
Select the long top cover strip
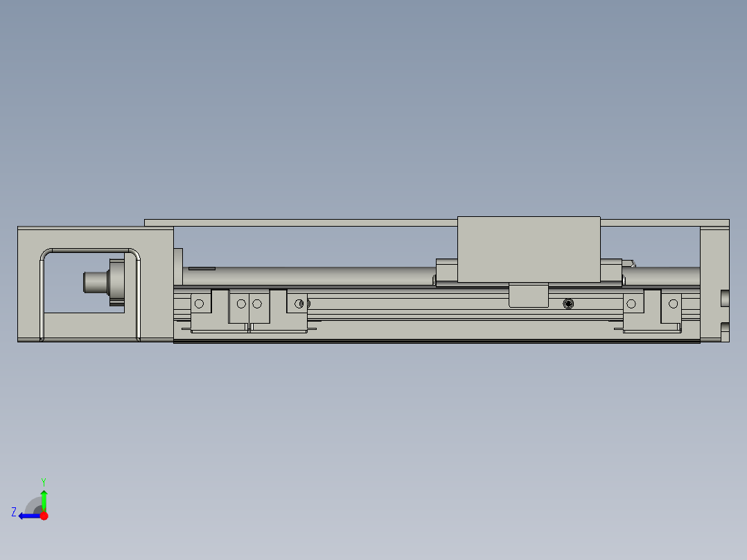pos(301,222)
